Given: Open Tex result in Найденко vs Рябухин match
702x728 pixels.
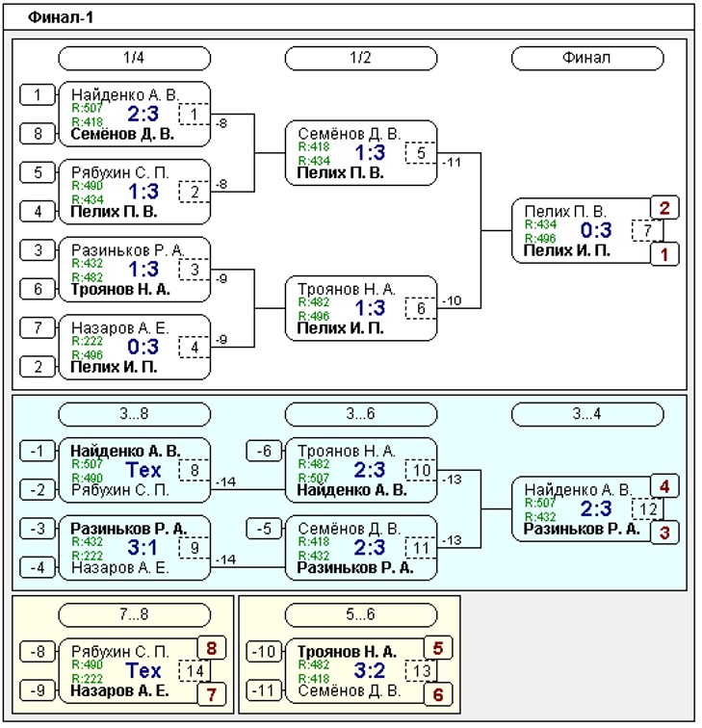Looking at the screenshot, I should (143, 470).
